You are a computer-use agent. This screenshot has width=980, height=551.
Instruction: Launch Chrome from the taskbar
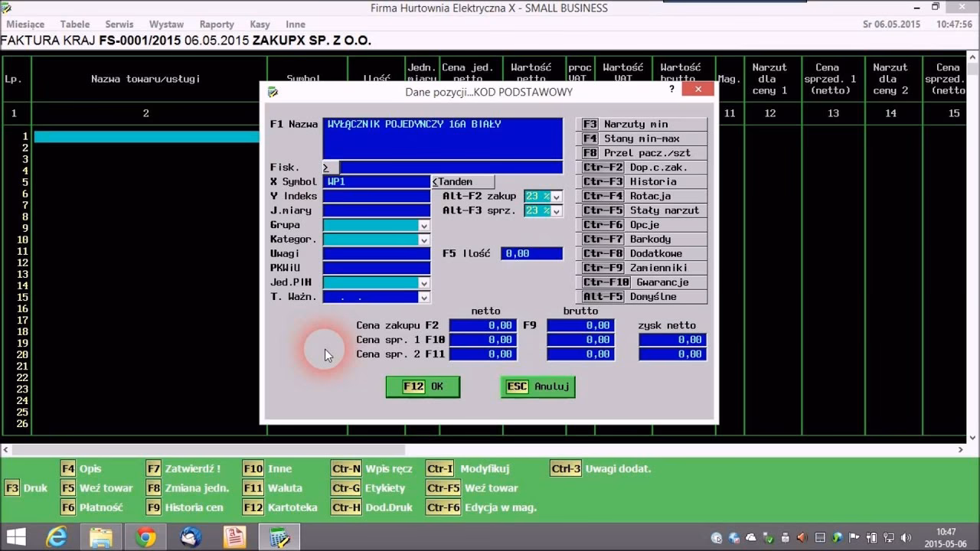(x=146, y=537)
